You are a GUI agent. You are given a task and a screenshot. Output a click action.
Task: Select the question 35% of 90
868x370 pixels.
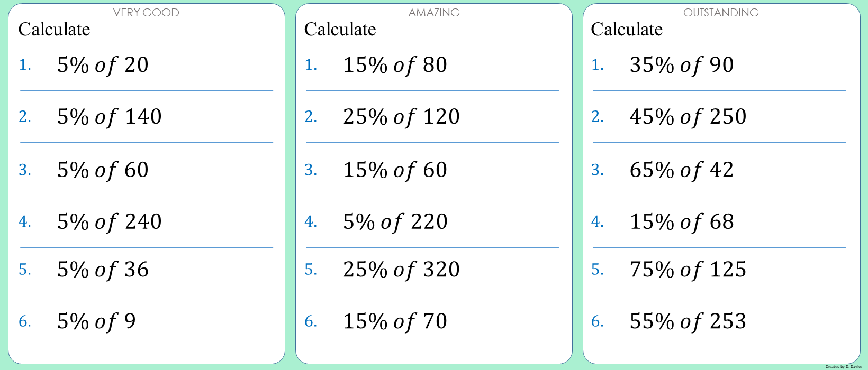pos(682,65)
